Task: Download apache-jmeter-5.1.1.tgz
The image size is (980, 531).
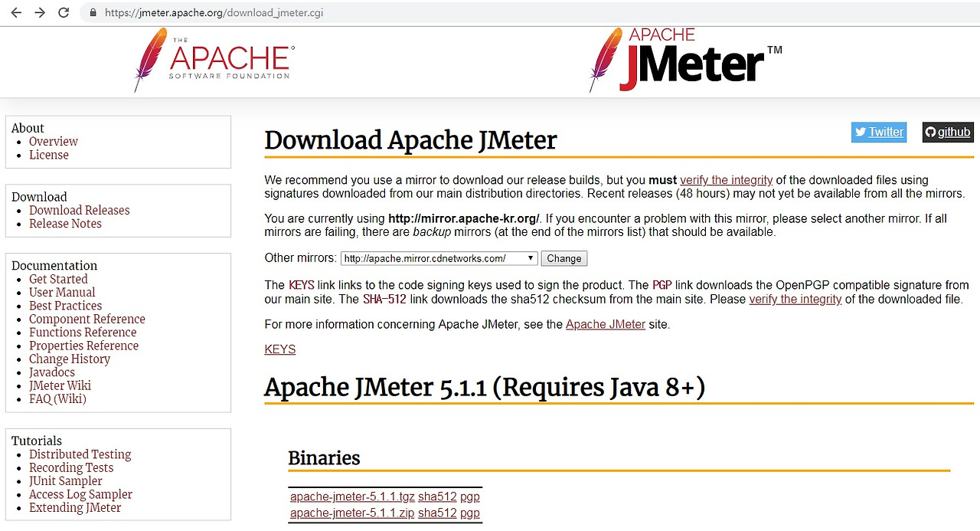Action: [x=352, y=497]
